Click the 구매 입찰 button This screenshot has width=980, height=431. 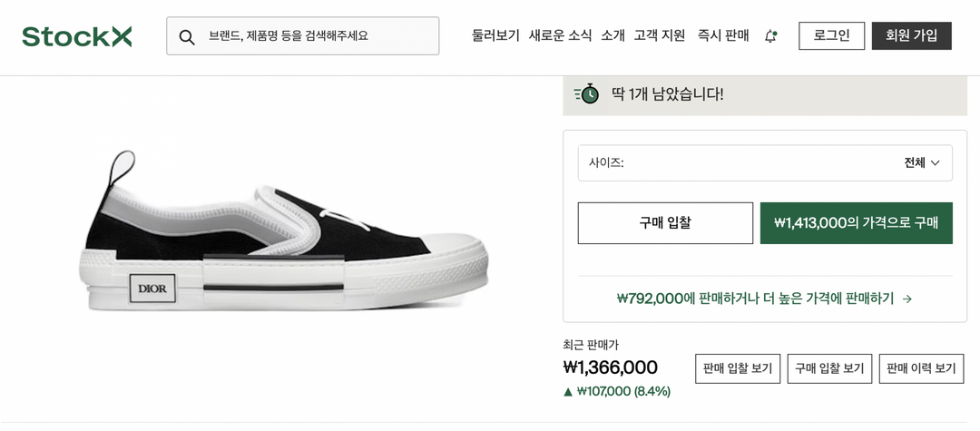click(x=665, y=223)
